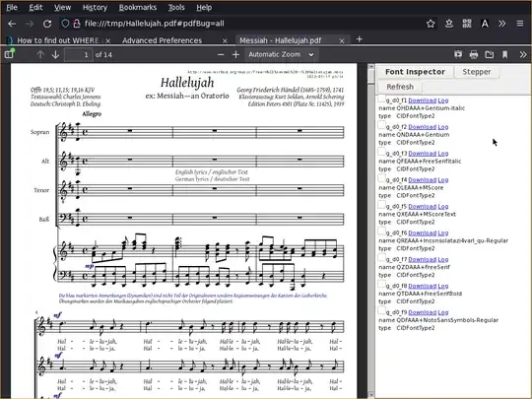
Task: Open a new browser tab
Action: [x=360, y=39]
